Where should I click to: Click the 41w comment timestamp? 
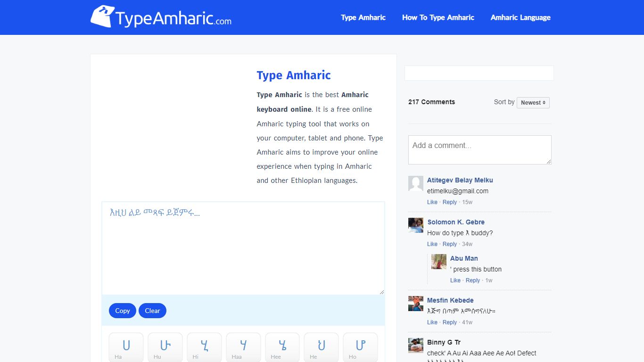click(467, 322)
